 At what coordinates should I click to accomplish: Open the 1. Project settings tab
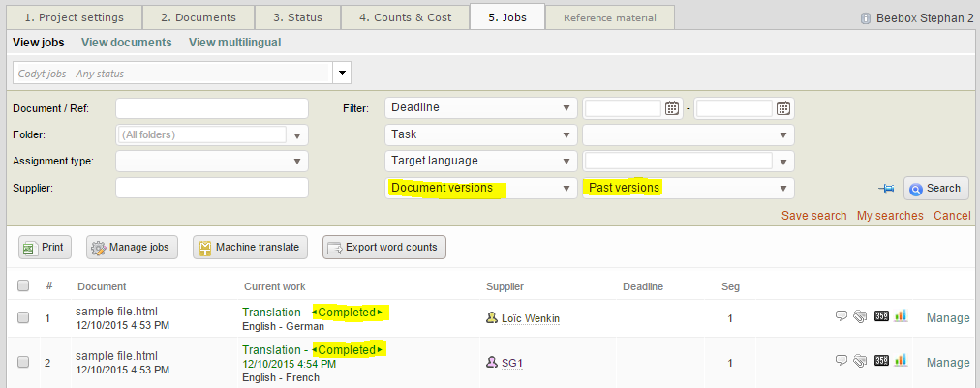click(x=75, y=17)
